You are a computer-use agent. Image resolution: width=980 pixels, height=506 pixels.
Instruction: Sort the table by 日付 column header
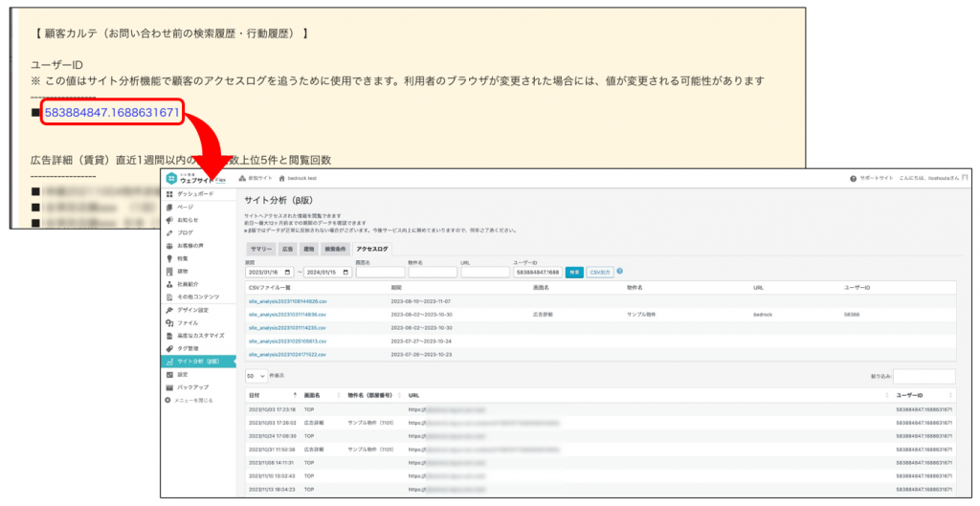255,395
